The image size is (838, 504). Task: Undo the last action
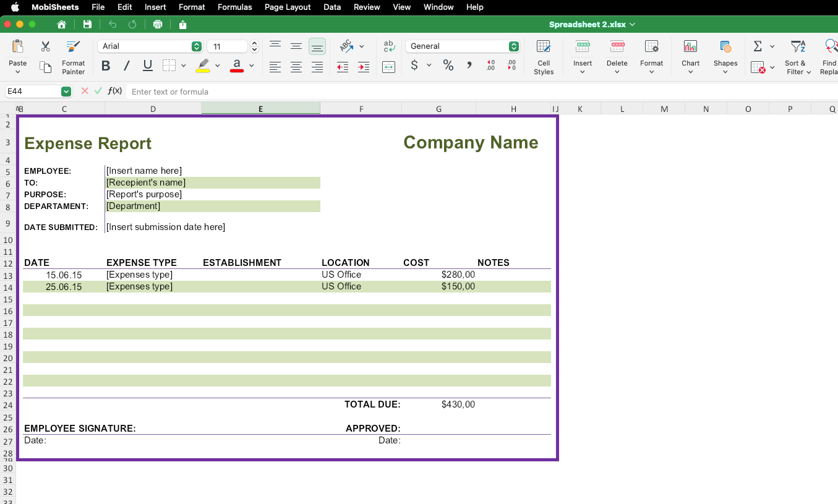point(112,25)
